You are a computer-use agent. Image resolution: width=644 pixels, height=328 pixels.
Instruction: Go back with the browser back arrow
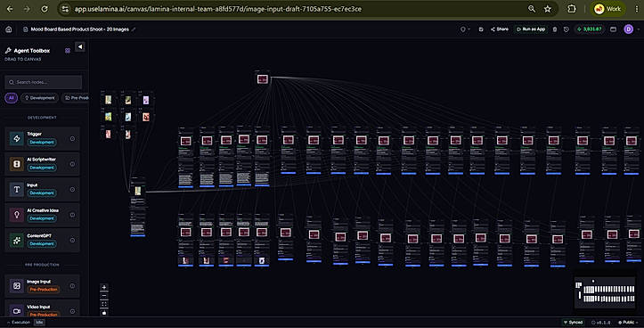pos(10,9)
